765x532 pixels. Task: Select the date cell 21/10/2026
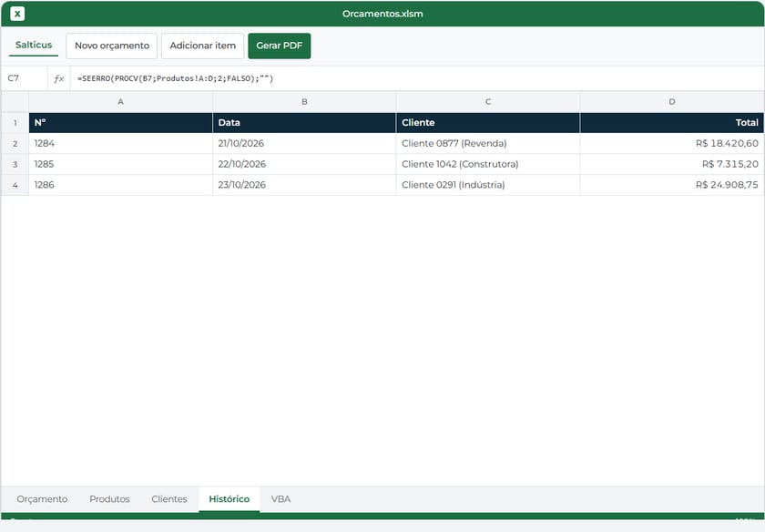304,144
